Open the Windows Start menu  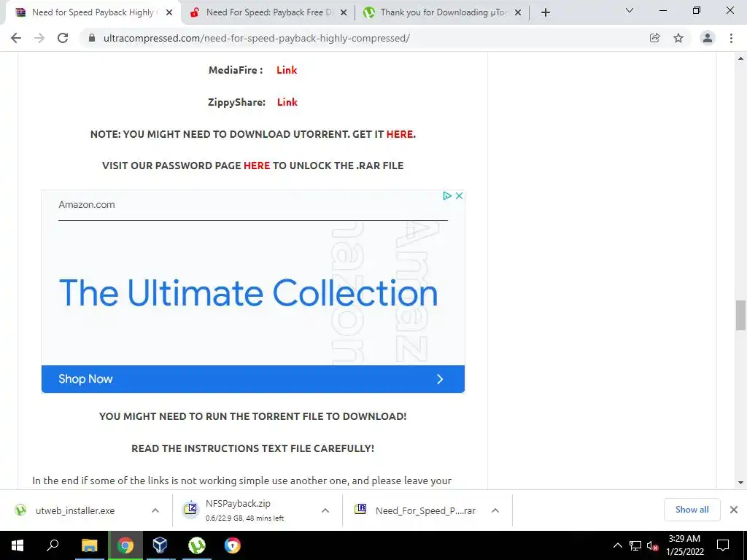tap(18, 545)
